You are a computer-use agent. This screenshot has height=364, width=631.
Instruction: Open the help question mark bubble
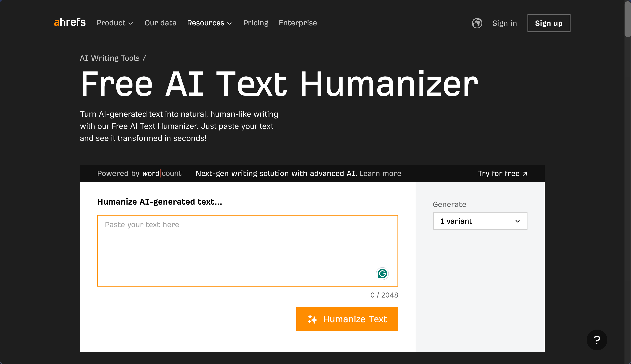click(597, 340)
